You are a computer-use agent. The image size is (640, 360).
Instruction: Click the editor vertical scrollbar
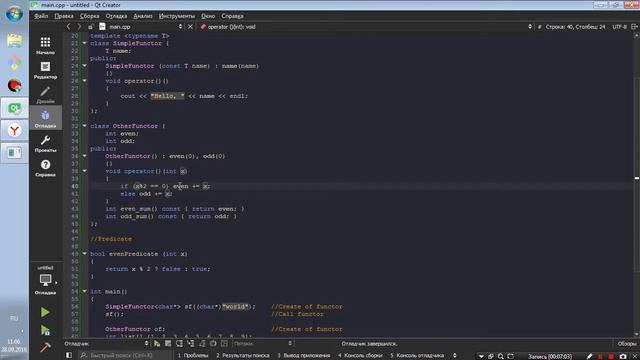coord(637,184)
